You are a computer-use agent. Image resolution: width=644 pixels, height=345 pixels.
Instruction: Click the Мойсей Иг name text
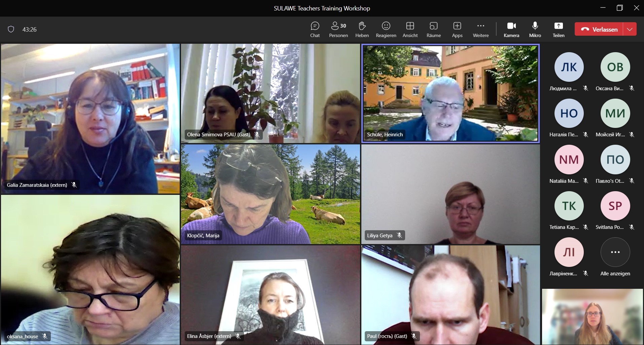point(610,134)
